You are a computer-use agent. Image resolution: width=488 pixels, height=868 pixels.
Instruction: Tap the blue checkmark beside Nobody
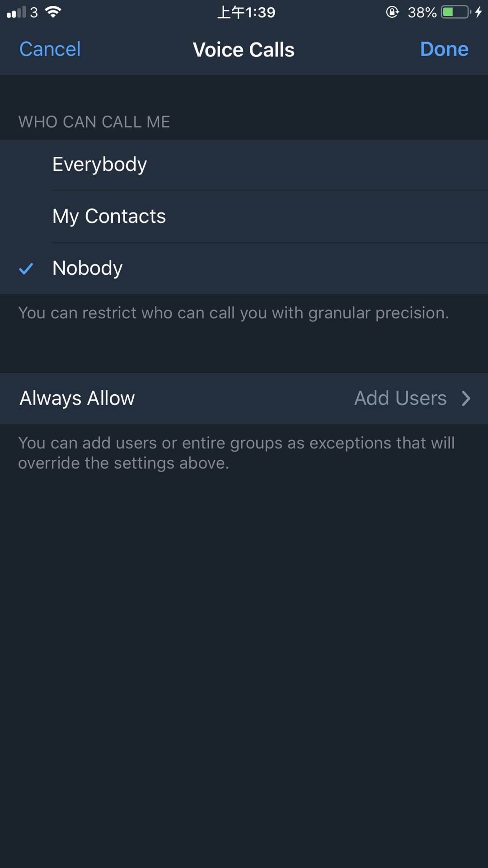26,269
